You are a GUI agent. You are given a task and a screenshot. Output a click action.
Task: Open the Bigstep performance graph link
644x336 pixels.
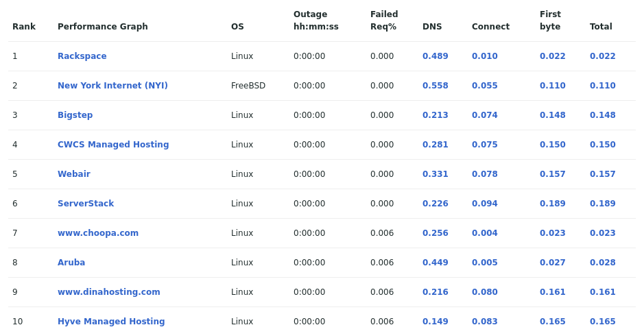click(75, 115)
